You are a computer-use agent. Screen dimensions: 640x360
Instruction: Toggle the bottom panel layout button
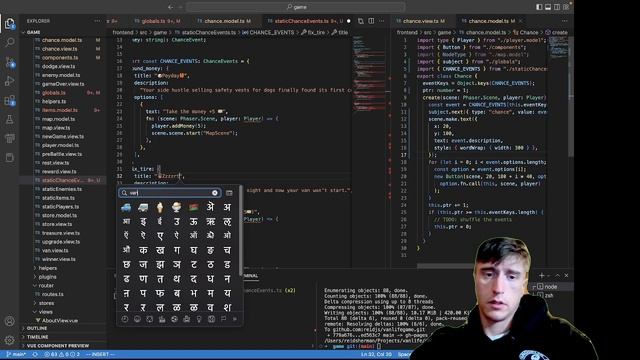coord(548,7)
